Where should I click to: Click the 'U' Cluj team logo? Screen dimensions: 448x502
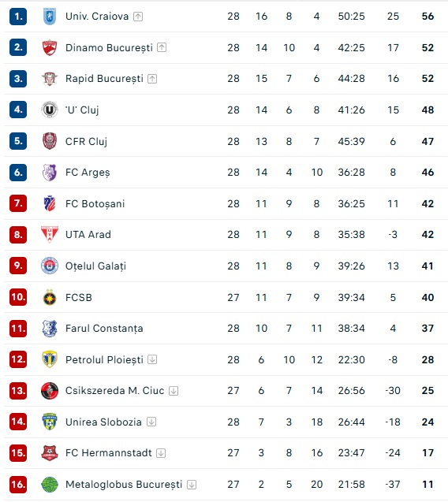pyautogui.click(x=50, y=110)
